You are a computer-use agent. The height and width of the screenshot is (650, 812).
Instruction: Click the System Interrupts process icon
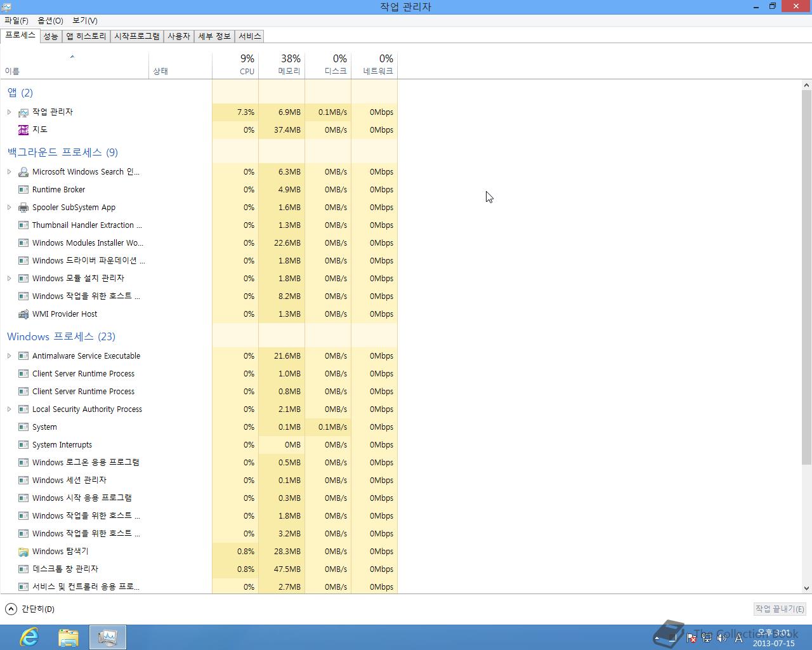coord(23,444)
